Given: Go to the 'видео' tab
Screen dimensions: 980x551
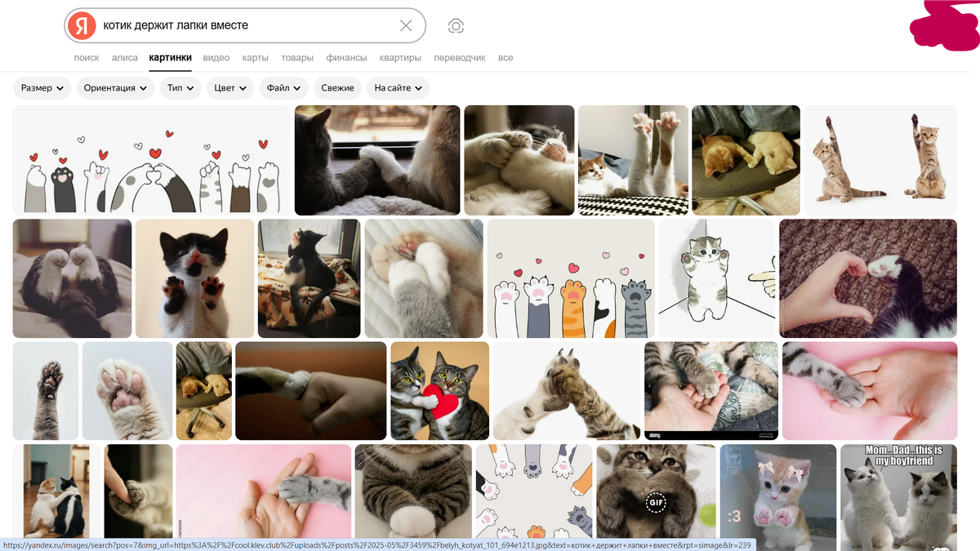Looking at the screenshot, I should tap(216, 58).
